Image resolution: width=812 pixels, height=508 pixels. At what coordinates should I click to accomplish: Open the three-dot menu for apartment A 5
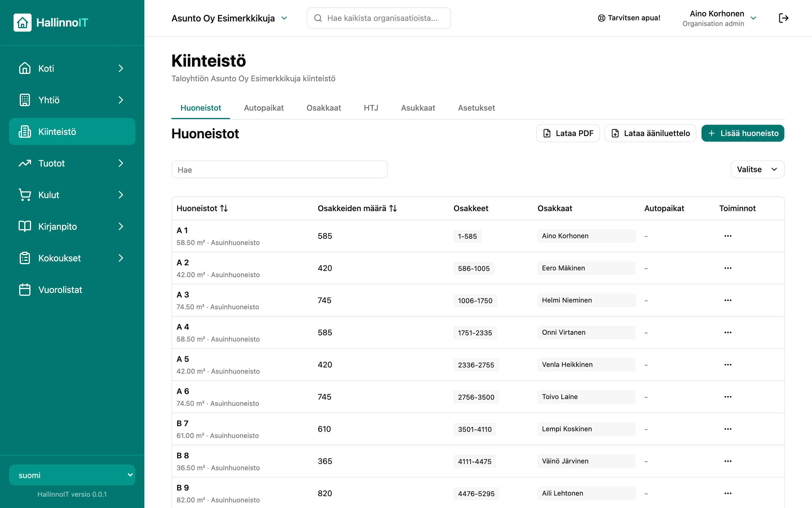click(728, 365)
